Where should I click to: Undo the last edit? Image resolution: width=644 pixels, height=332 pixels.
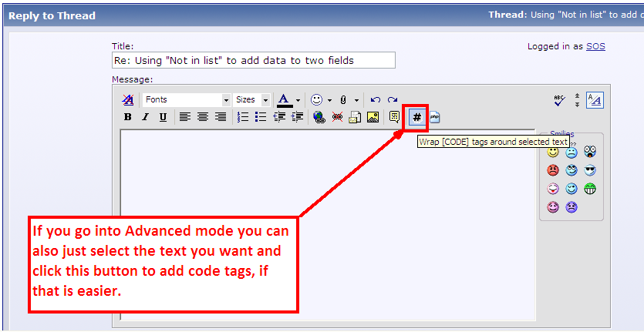pos(376,99)
